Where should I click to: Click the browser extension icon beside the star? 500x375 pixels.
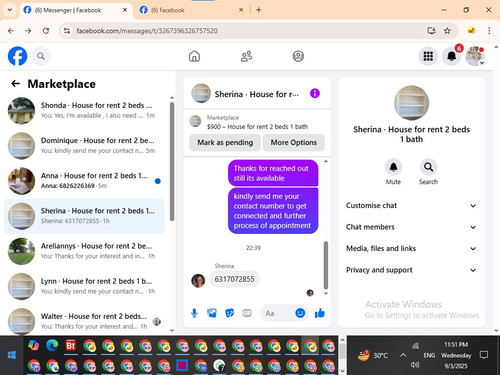pyautogui.click(x=471, y=31)
